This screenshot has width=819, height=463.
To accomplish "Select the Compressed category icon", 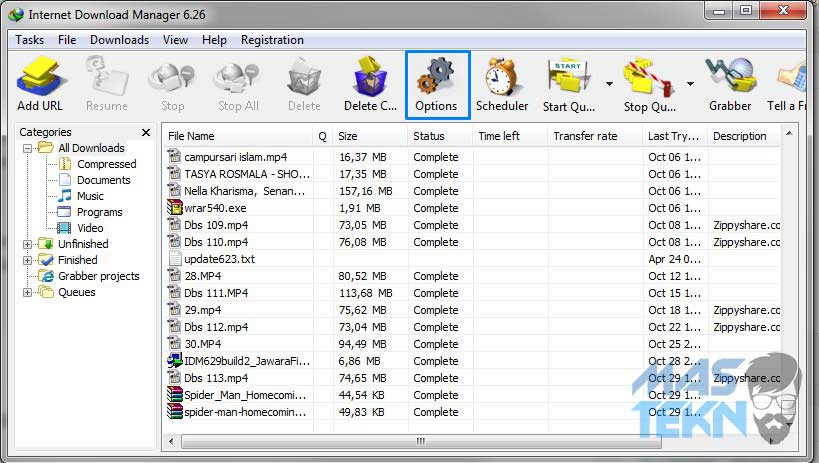I will 65,164.
